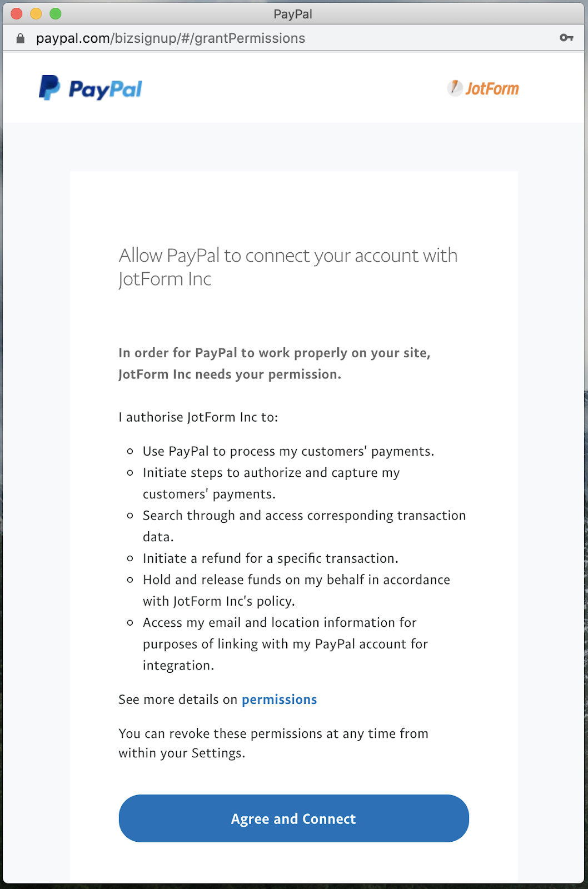Click the PayPal logo in the header
The height and width of the screenshot is (889, 588).
tap(91, 88)
